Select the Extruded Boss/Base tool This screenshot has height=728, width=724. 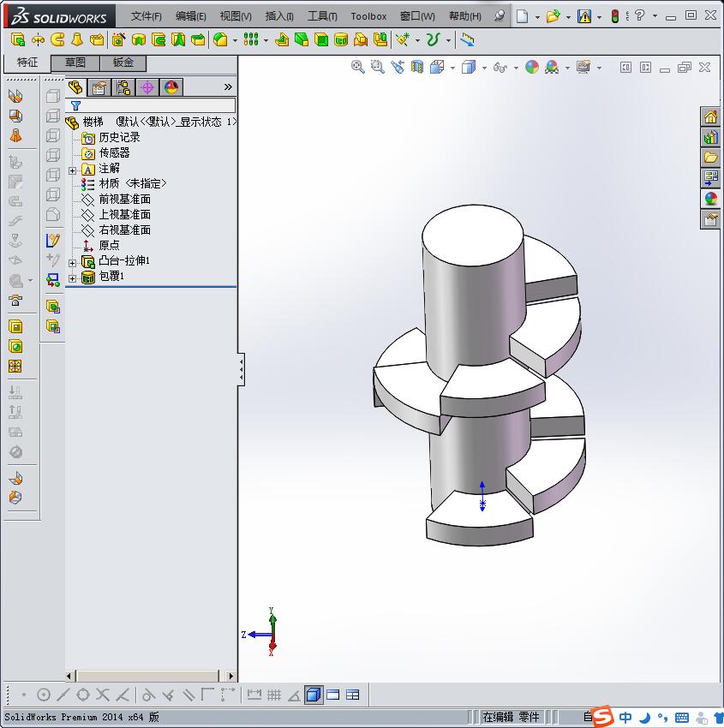pyautogui.click(x=18, y=40)
